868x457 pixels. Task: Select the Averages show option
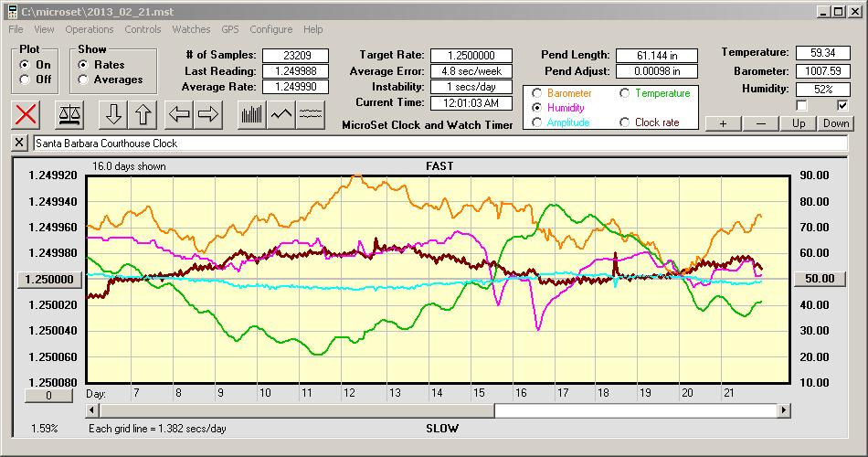tap(84, 80)
